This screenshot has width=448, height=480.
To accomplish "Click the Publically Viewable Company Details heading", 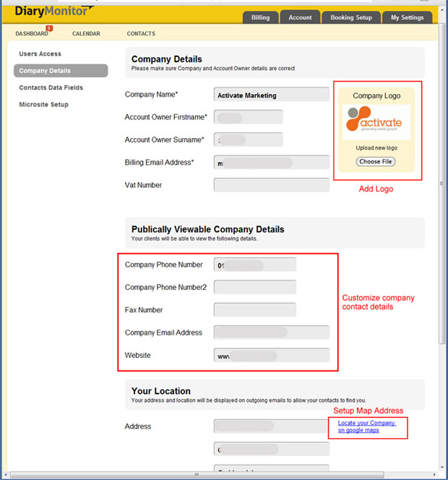I will pos(208,229).
